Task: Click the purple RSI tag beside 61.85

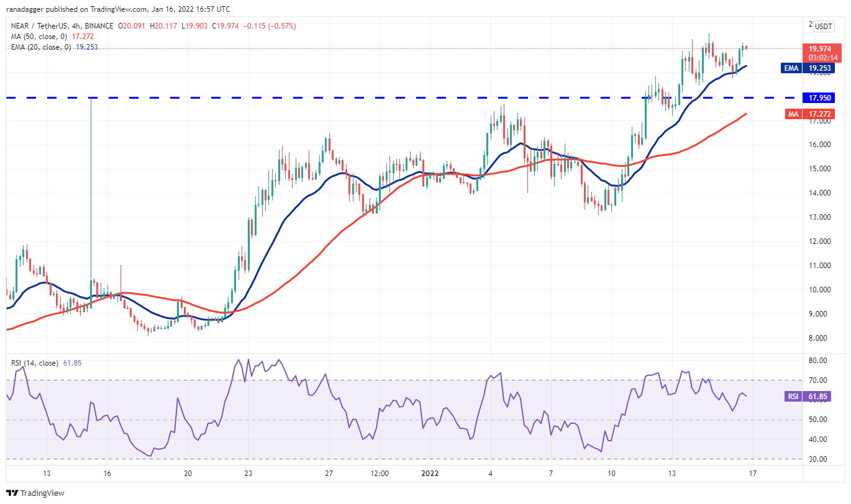Action: tap(791, 395)
